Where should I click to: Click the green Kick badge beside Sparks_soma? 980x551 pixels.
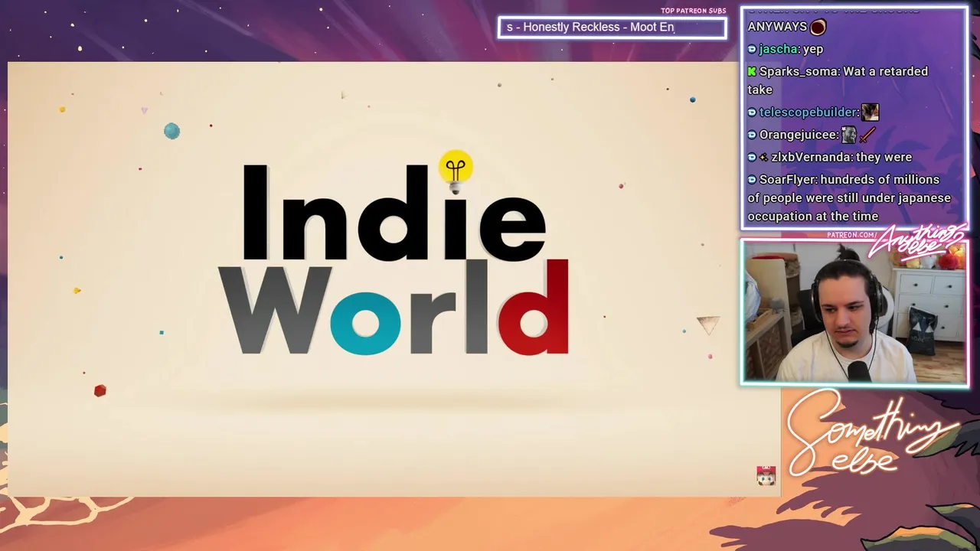click(752, 71)
